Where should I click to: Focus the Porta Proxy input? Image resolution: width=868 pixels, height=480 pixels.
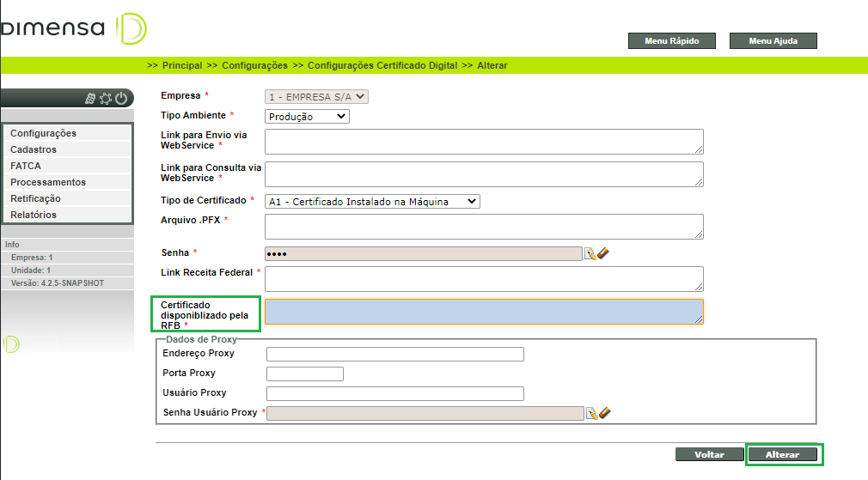(305, 374)
